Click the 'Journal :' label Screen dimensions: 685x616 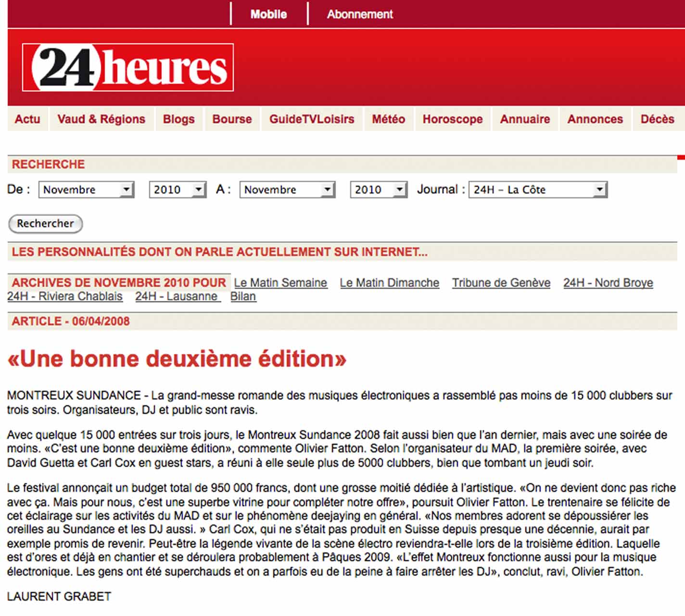441,190
